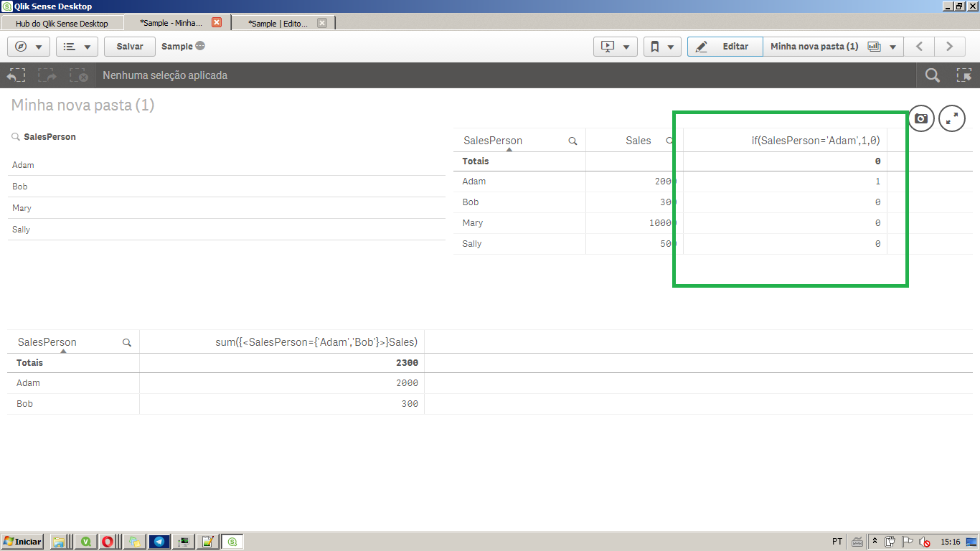
Task: Click the Qlik Sense taskbar button
Action: click(232, 542)
